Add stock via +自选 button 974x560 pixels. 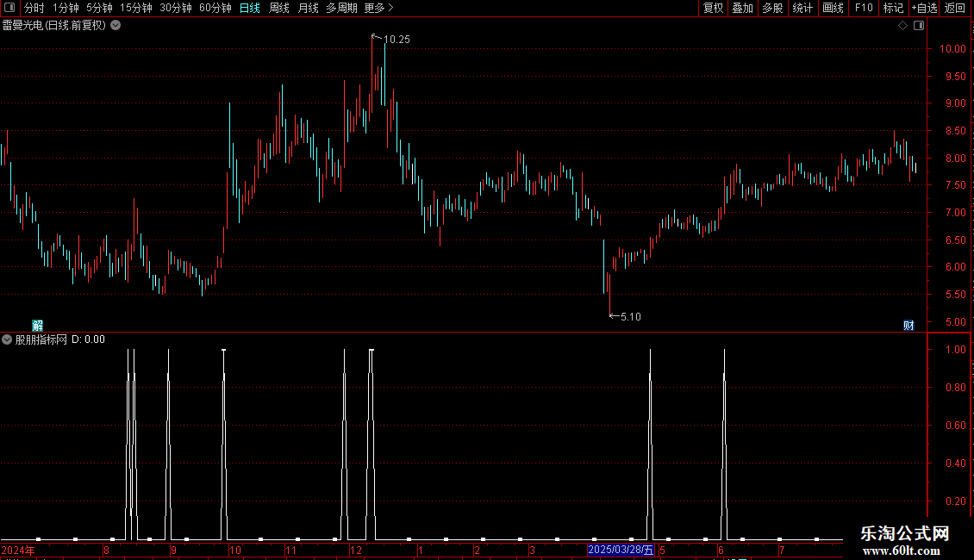pyautogui.click(x=924, y=8)
